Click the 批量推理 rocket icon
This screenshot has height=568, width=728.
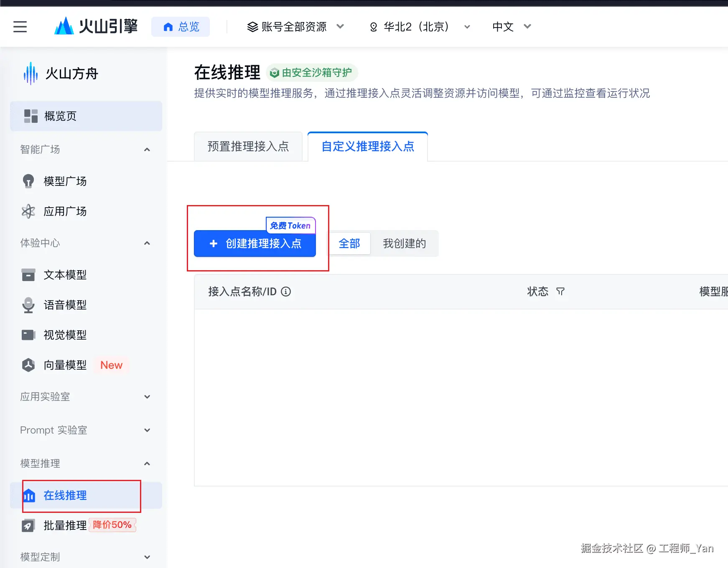[x=28, y=525]
